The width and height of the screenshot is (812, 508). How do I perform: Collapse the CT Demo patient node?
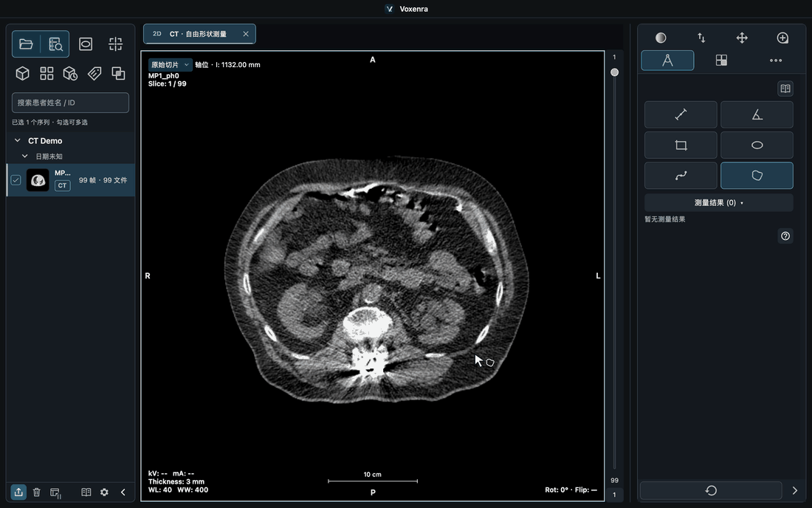(18, 140)
